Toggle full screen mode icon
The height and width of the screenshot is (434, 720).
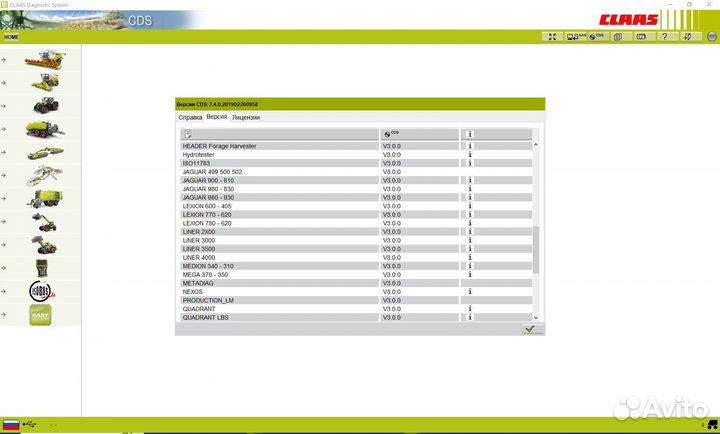click(x=552, y=37)
